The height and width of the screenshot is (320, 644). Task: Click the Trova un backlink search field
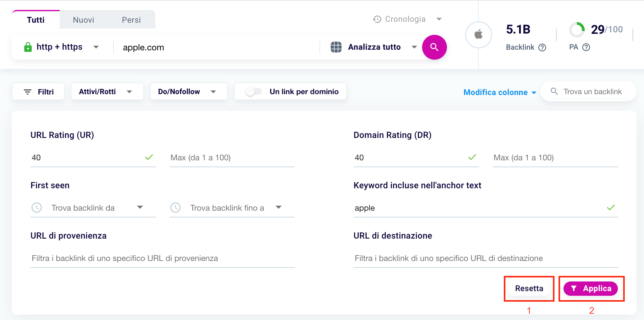(x=588, y=92)
